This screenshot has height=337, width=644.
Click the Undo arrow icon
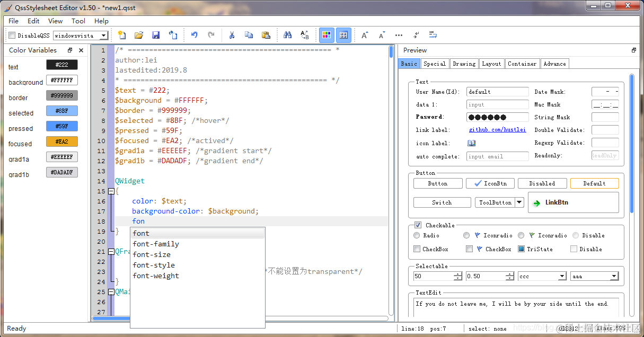pyautogui.click(x=195, y=35)
